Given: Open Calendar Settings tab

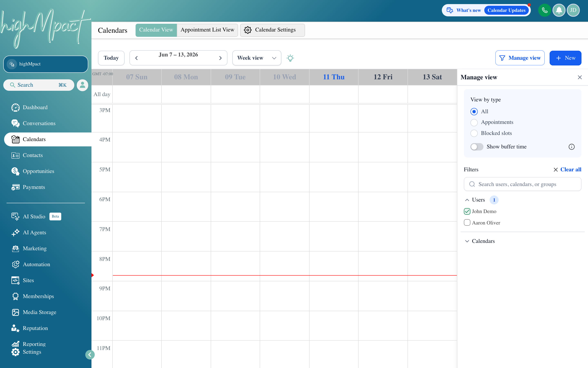Looking at the screenshot, I should [x=272, y=30].
